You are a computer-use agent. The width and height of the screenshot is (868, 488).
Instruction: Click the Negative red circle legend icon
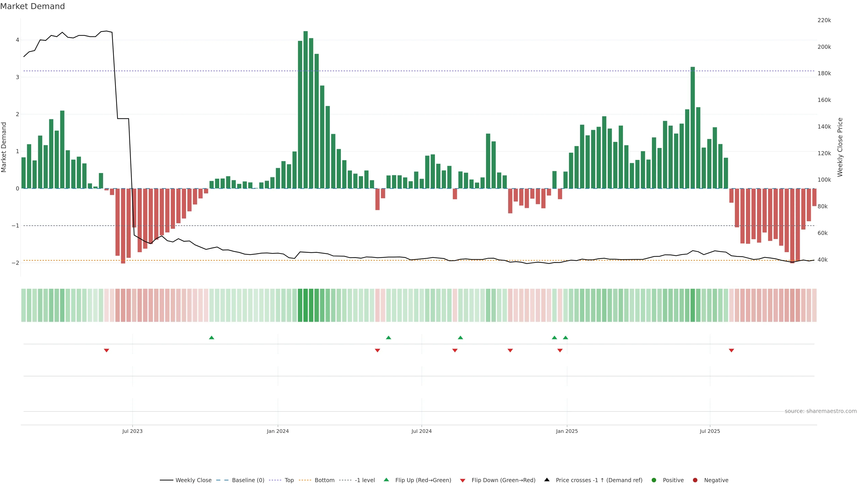point(695,480)
